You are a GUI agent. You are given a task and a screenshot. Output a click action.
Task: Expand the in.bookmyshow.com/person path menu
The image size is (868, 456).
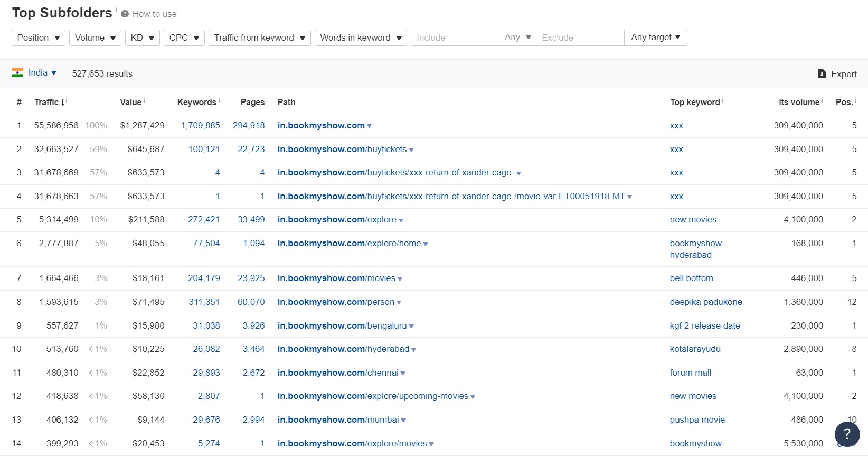pyautogui.click(x=399, y=303)
